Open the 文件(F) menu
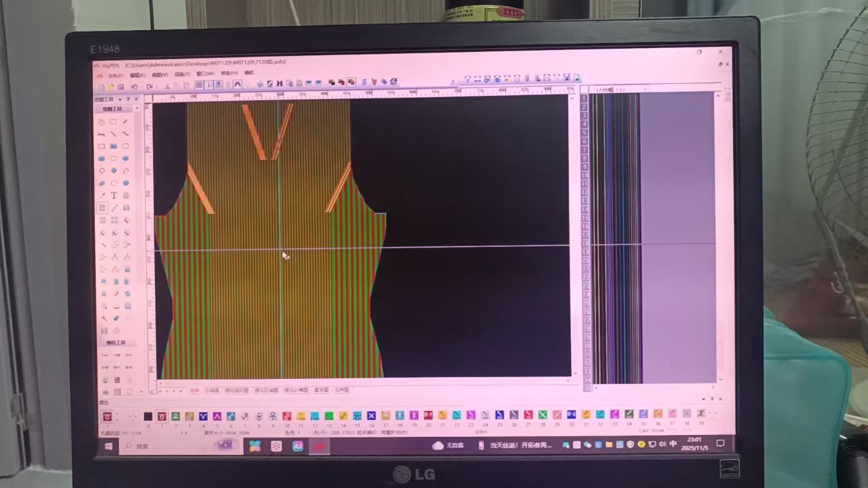The width and height of the screenshot is (868, 488). click(115, 76)
